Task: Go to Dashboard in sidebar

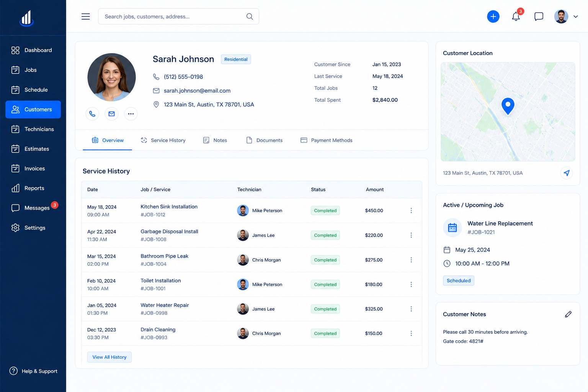Action: pos(33,50)
